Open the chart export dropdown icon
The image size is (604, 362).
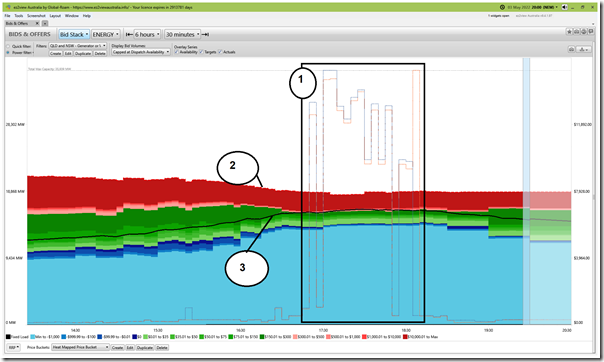tap(584, 49)
